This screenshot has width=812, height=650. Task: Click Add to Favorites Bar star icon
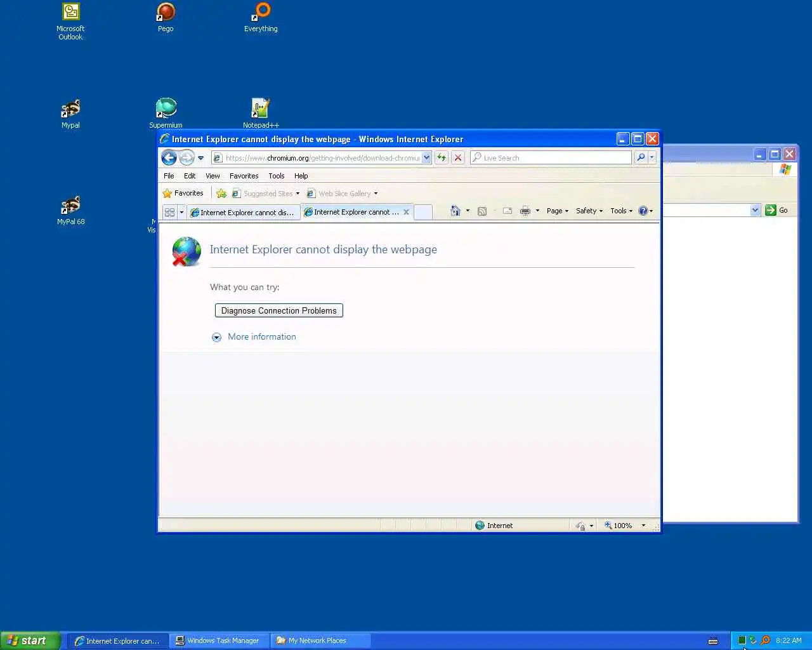[x=221, y=194]
